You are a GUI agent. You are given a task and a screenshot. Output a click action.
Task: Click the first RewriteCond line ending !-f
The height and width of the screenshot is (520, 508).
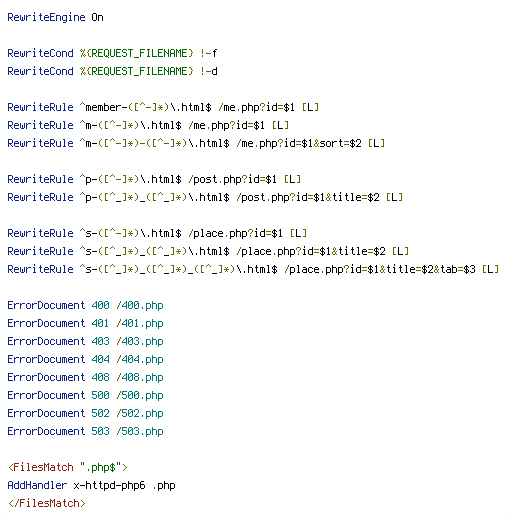[x=112, y=53]
